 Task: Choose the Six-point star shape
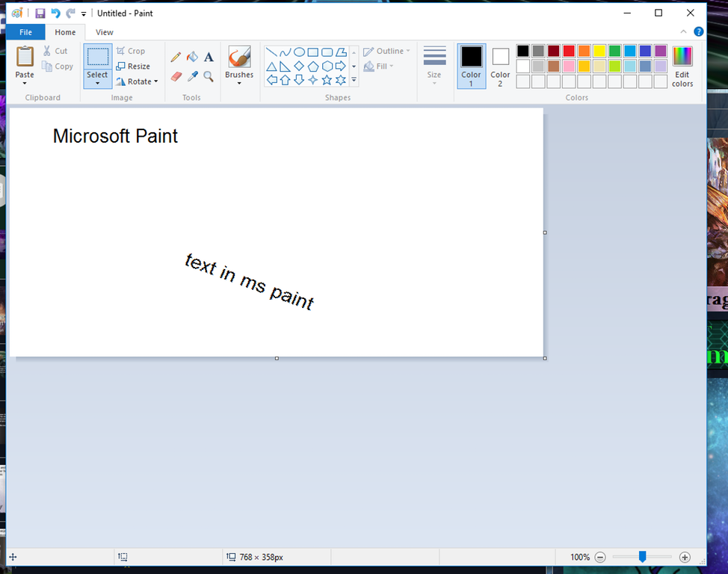(x=341, y=80)
